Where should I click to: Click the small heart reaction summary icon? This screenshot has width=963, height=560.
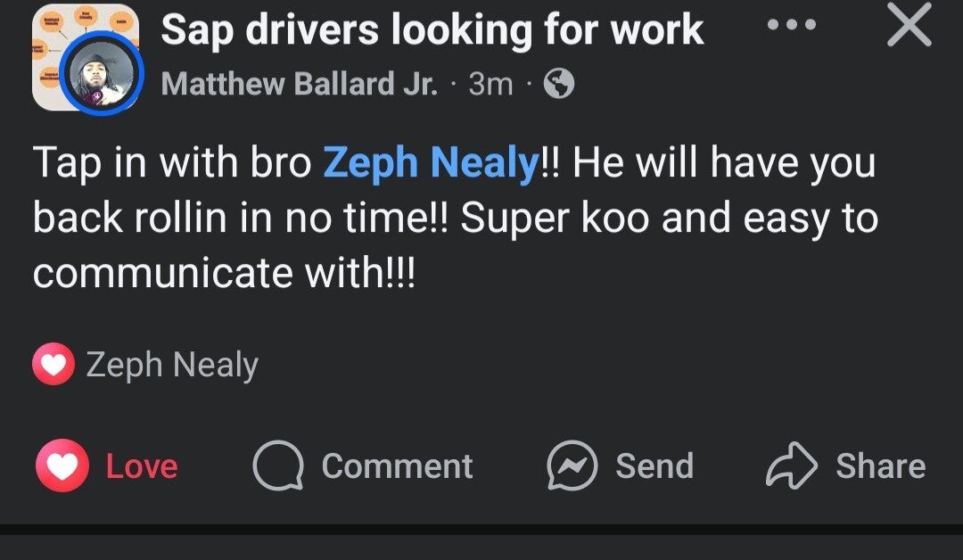coord(53,365)
